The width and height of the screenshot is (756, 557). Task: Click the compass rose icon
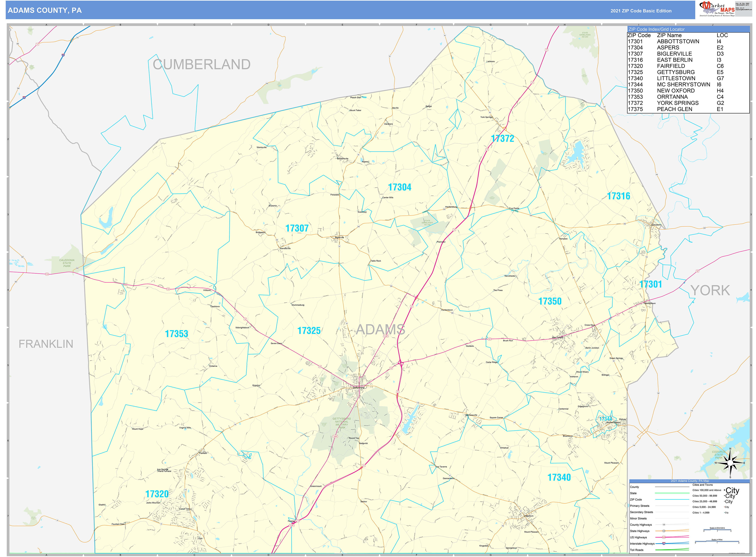(730, 463)
